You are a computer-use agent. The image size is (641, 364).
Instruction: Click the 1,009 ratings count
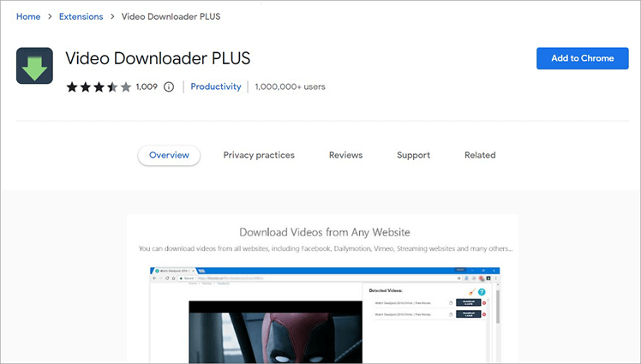(147, 87)
